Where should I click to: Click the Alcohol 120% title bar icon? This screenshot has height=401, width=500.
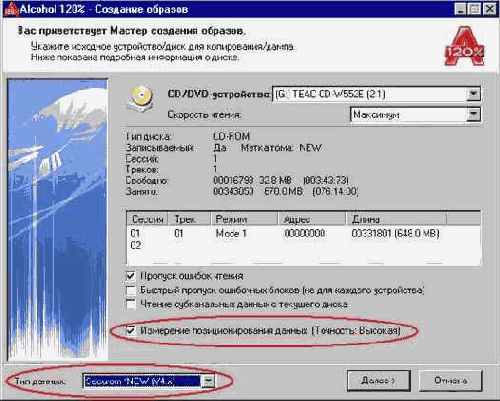pos(10,9)
